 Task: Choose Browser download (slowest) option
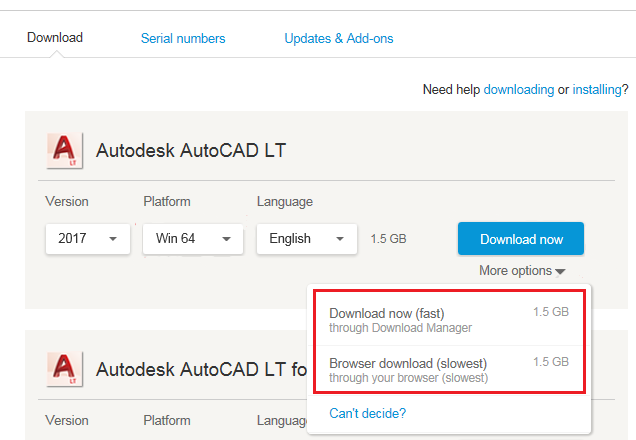point(449,370)
